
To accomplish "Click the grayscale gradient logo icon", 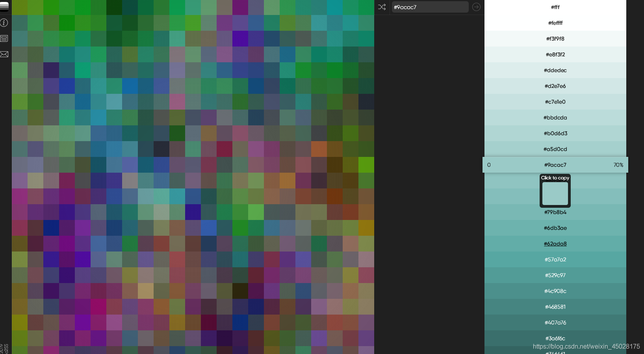I will pos(4,7).
